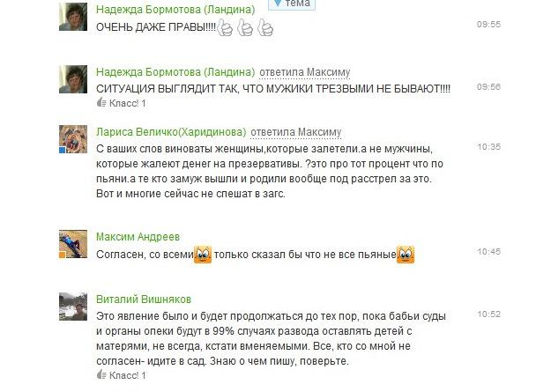Click the third thumbs-up emoji in Надежда's comment
Screen dimensions: 551x392
(265, 27)
